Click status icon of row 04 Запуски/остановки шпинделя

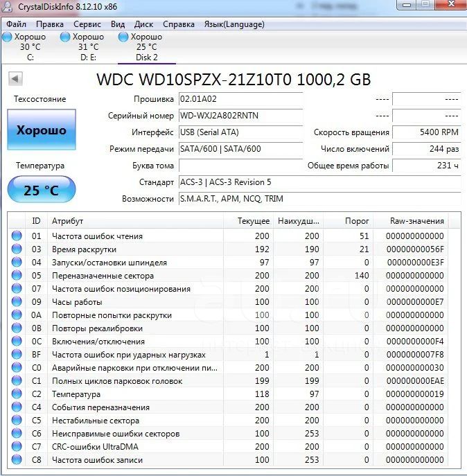(x=17, y=262)
